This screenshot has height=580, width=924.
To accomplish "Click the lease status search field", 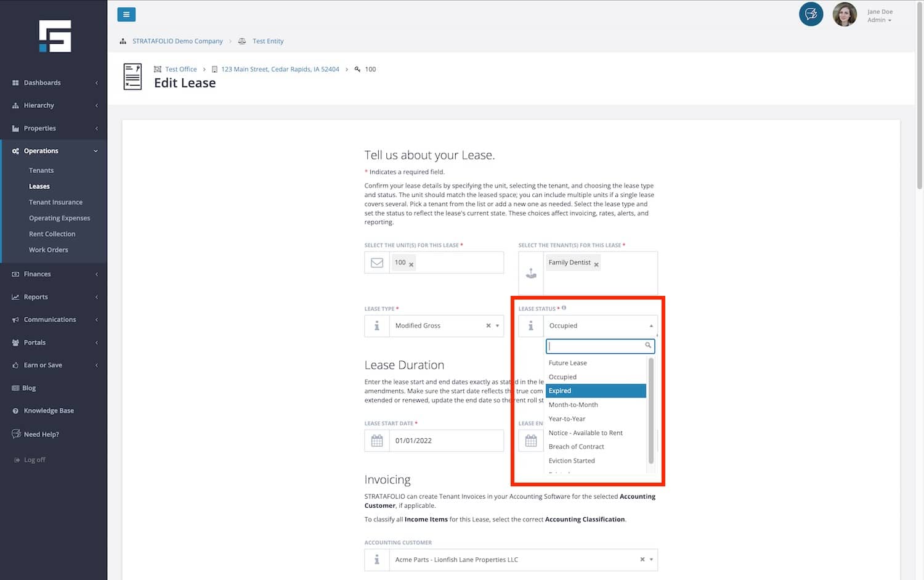I will point(596,346).
